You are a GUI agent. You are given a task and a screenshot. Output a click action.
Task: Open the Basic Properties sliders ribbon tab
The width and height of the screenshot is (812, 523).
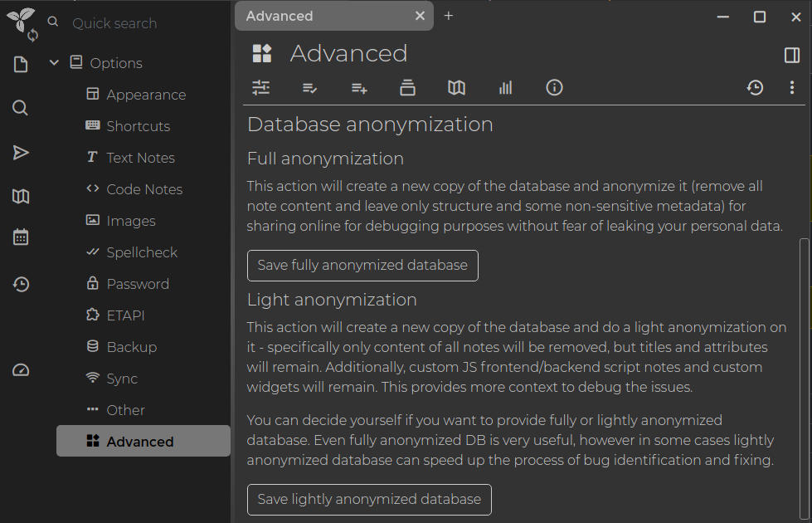tap(261, 88)
